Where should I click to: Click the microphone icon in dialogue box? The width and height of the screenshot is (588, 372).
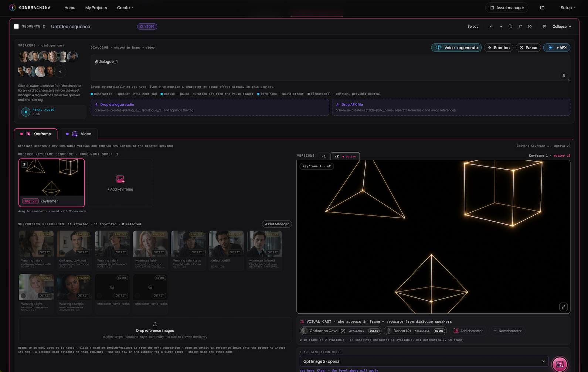click(564, 76)
